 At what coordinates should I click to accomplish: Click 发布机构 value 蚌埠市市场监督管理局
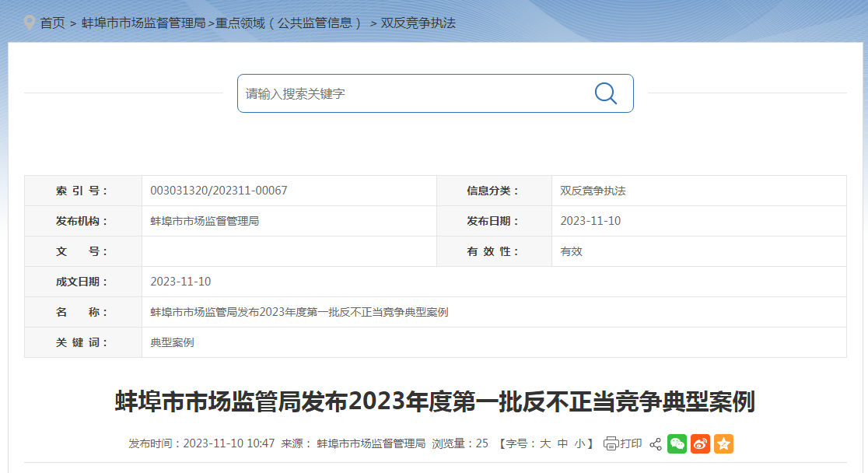(x=205, y=221)
